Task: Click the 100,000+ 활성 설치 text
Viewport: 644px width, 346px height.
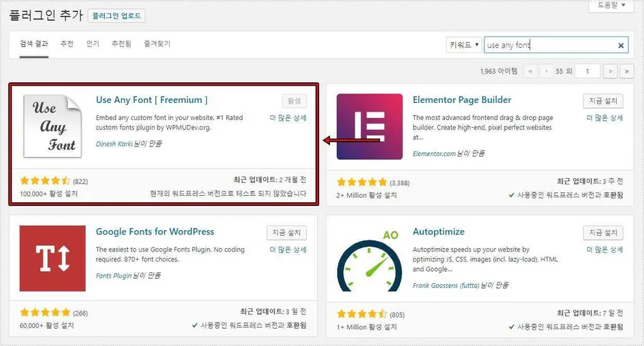Action: coord(49,194)
